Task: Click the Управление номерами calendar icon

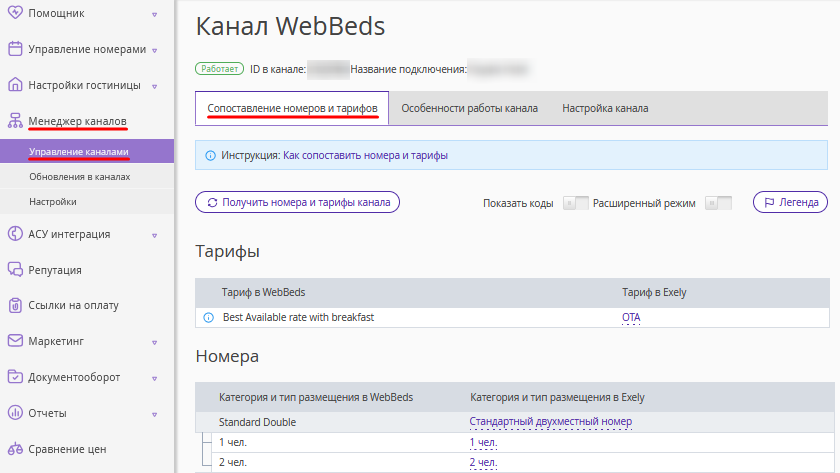Action: [15, 49]
